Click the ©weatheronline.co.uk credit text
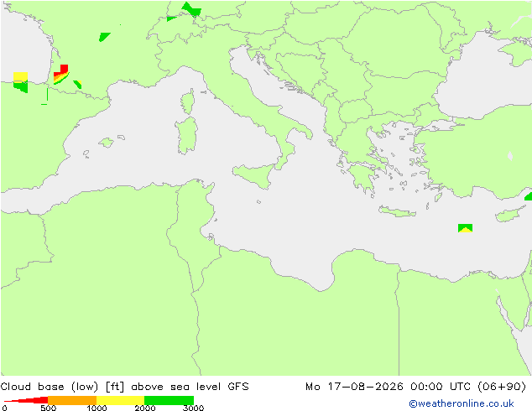532x411 pixels. [x=462, y=403]
